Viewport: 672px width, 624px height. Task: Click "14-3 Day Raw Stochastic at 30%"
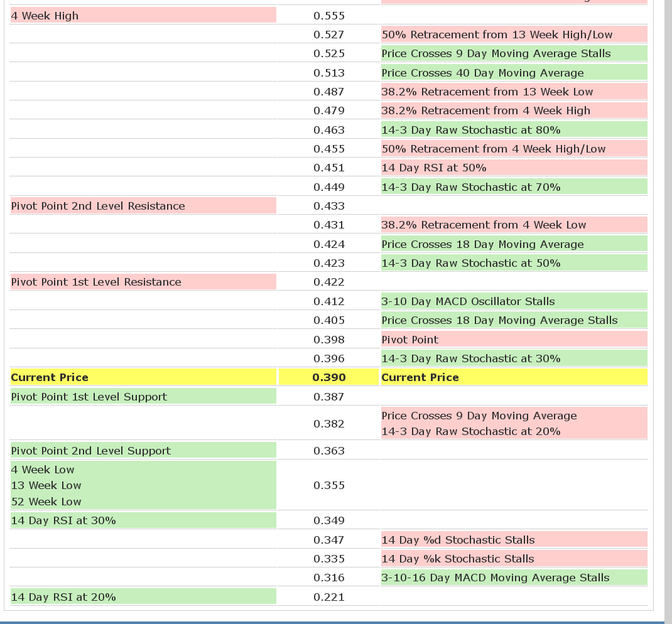(x=471, y=358)
